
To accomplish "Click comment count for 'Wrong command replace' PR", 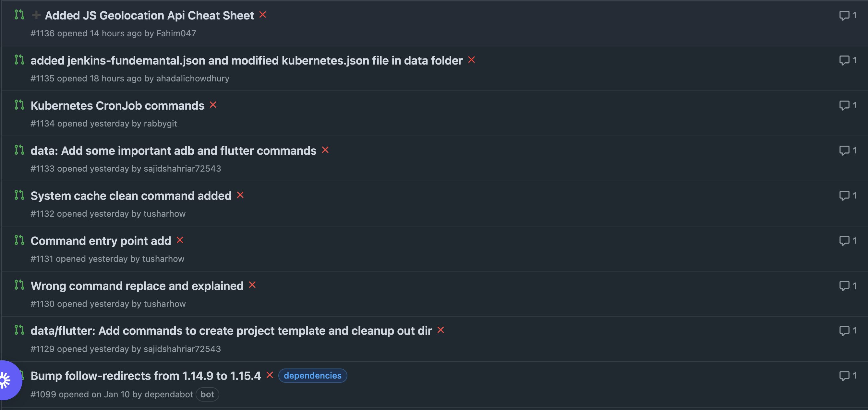I will click(x=848, y=286).
